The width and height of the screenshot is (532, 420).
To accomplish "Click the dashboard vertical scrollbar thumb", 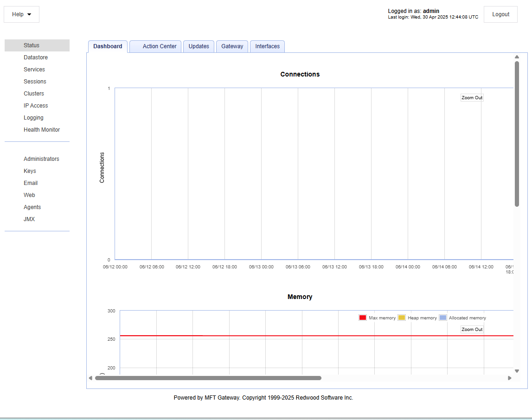I will 517,134.
